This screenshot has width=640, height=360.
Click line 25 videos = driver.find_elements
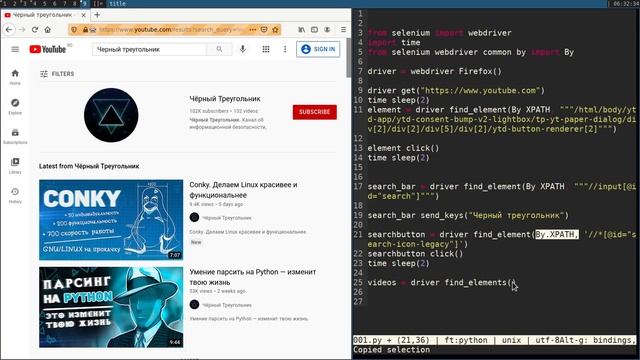(x=442, y=282)
